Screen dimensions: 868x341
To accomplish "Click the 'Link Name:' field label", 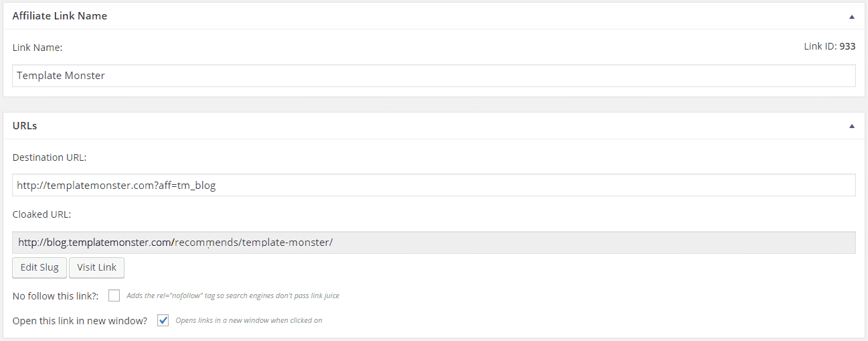I will 37,48.
